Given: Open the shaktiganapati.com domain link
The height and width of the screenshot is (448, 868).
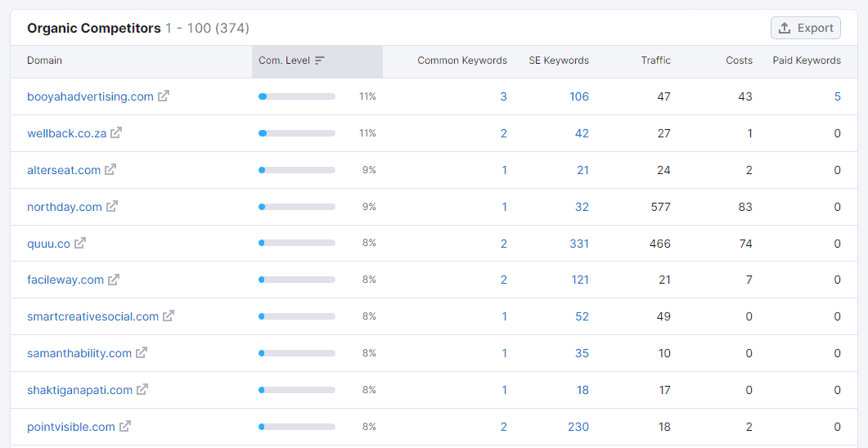Looking at the screenshot, I should (x=79, y=390).
